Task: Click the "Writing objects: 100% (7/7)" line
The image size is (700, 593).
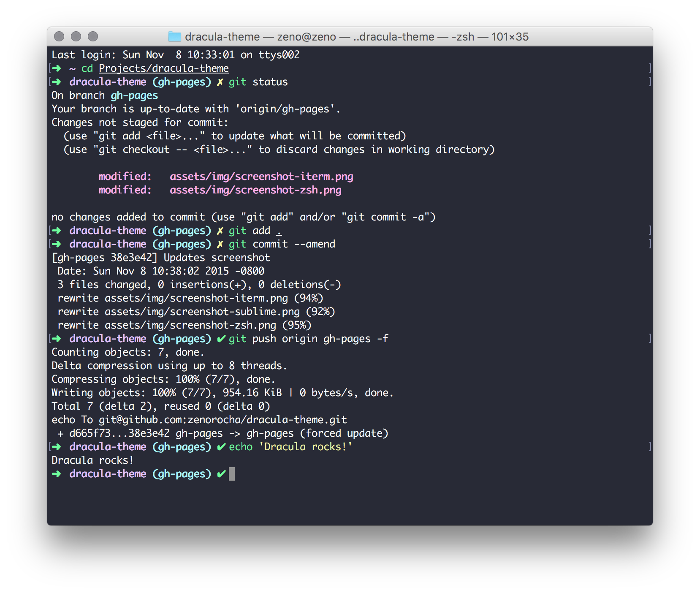Action: 222,393
